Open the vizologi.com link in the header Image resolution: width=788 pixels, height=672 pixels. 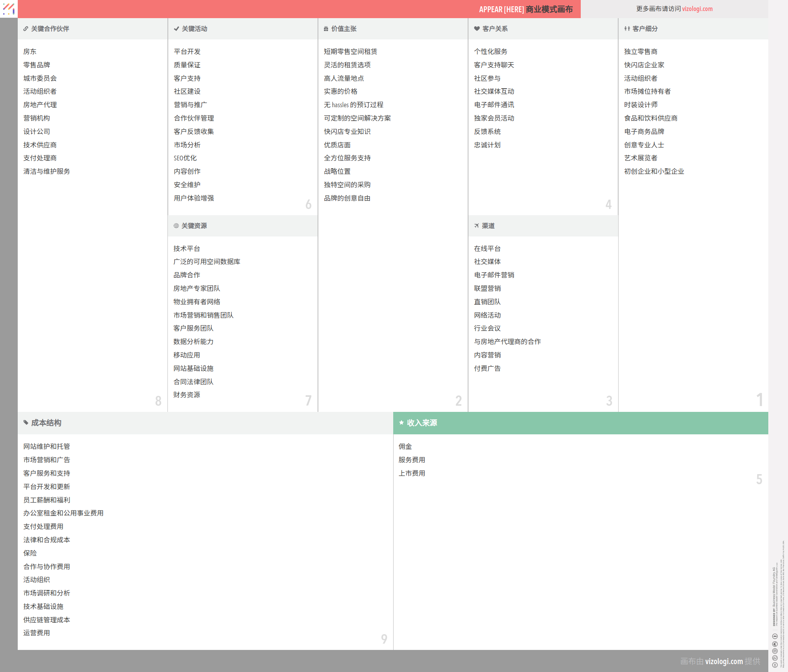pyautogui.click(x=697, y=9)
